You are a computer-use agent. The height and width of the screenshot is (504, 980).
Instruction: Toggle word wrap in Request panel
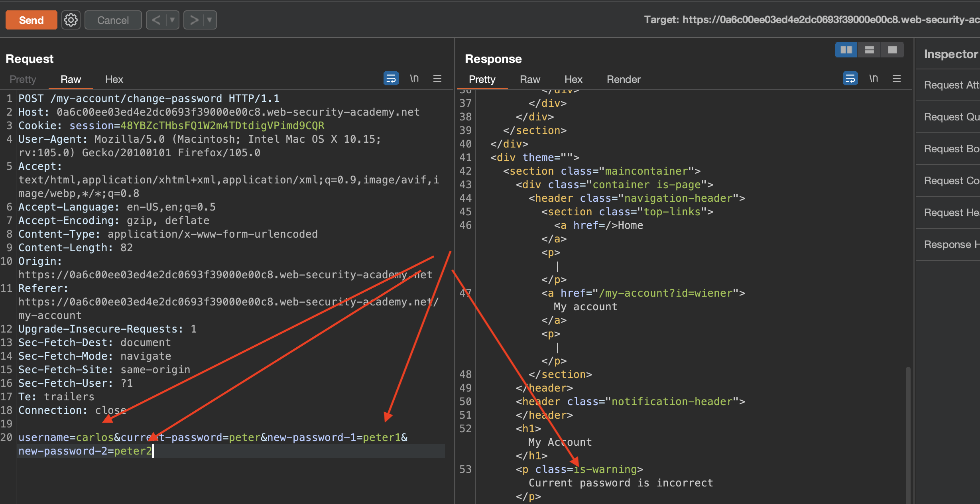(391, 79)
